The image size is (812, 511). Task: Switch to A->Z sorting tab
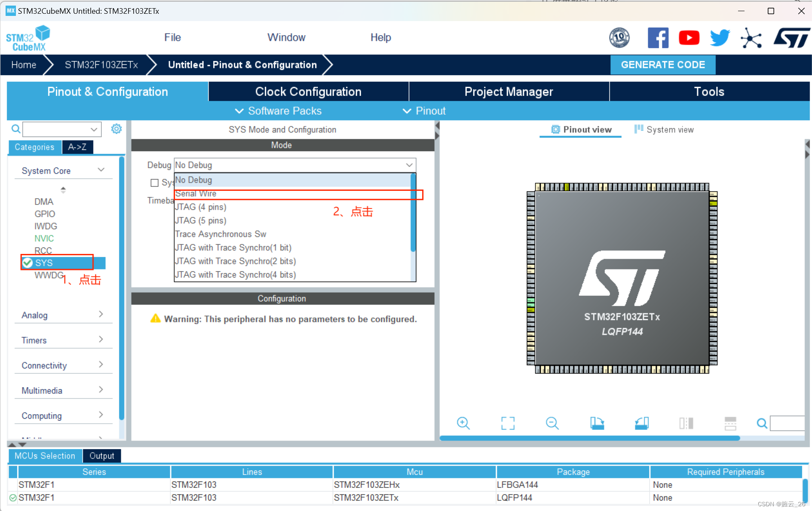click(x=77, y=147)
